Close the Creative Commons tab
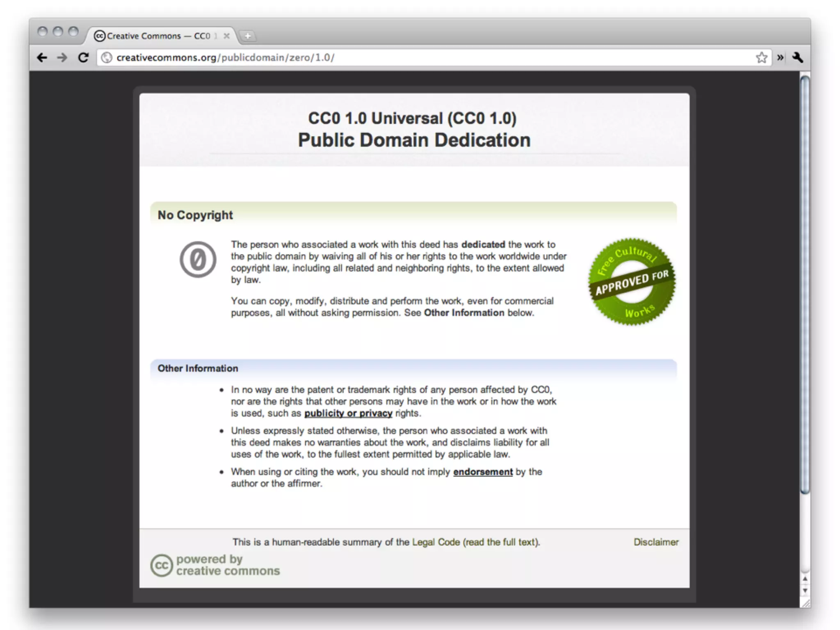 226,36
